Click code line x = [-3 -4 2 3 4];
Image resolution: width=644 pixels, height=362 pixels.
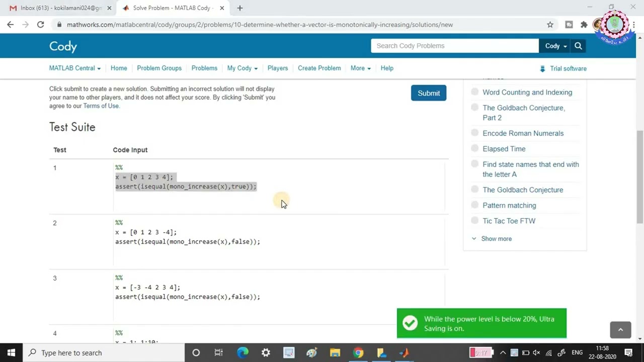click(x=147, y=288)
